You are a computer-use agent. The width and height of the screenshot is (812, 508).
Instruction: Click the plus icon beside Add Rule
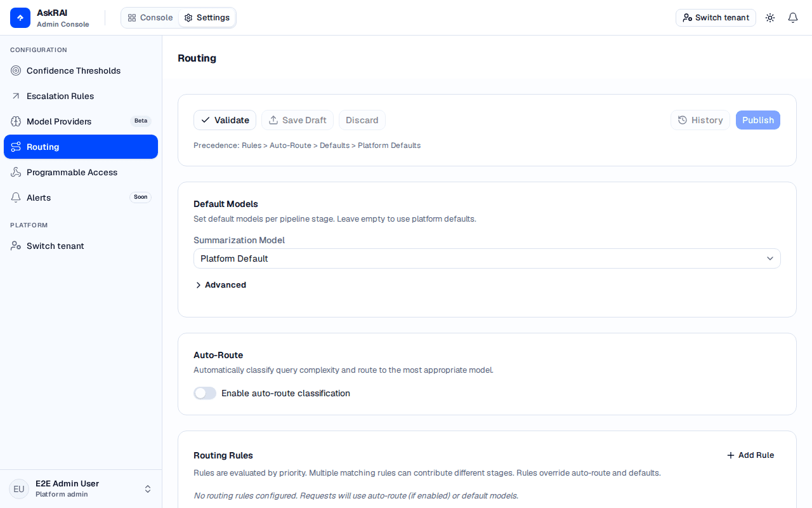pos(731,455)
